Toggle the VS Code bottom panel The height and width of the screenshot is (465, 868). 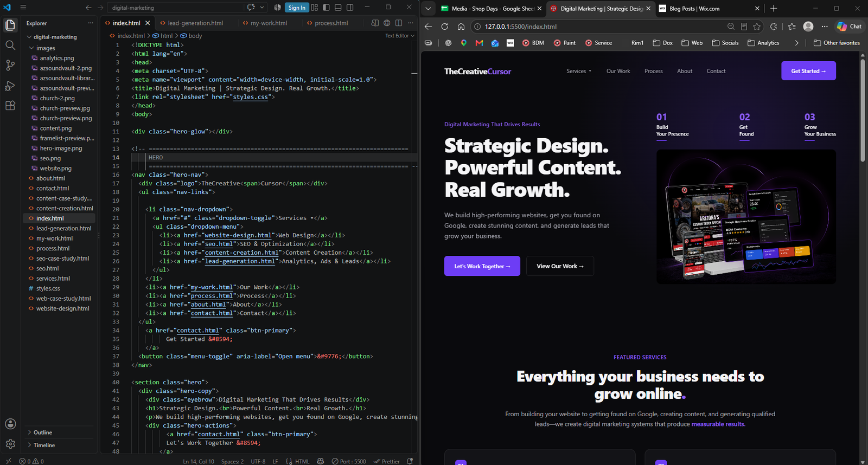(x=338, y=8)
